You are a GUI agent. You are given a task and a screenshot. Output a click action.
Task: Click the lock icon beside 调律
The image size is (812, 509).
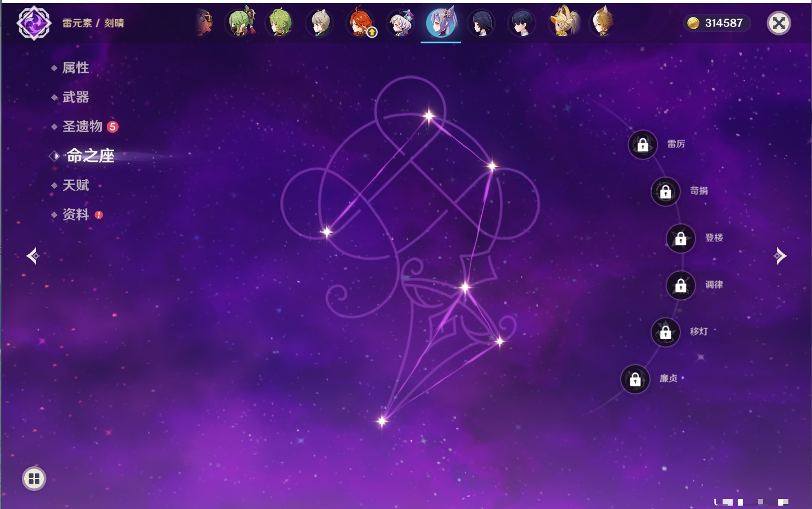point(681,285)
